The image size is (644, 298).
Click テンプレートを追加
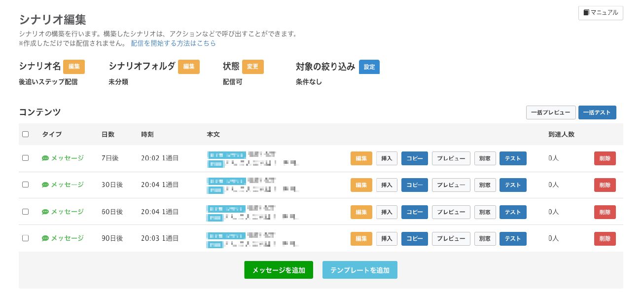point(360,270)
